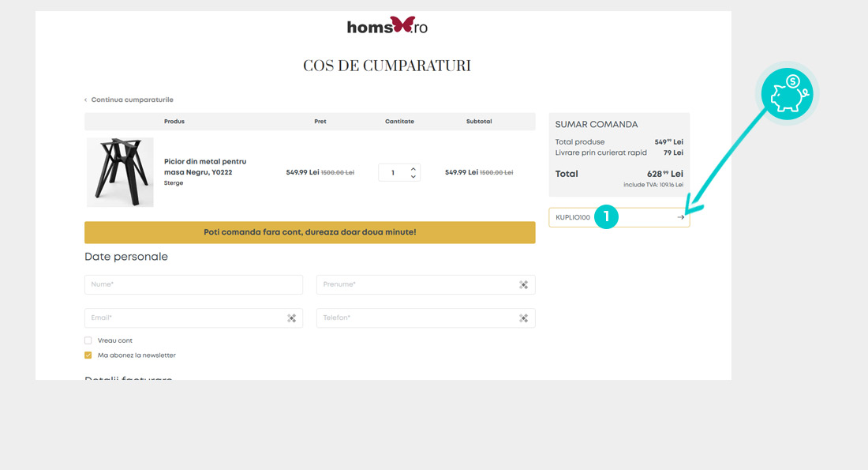
Task: Uncheck Ma abonez la newsletter
Action: pos(88,355)
